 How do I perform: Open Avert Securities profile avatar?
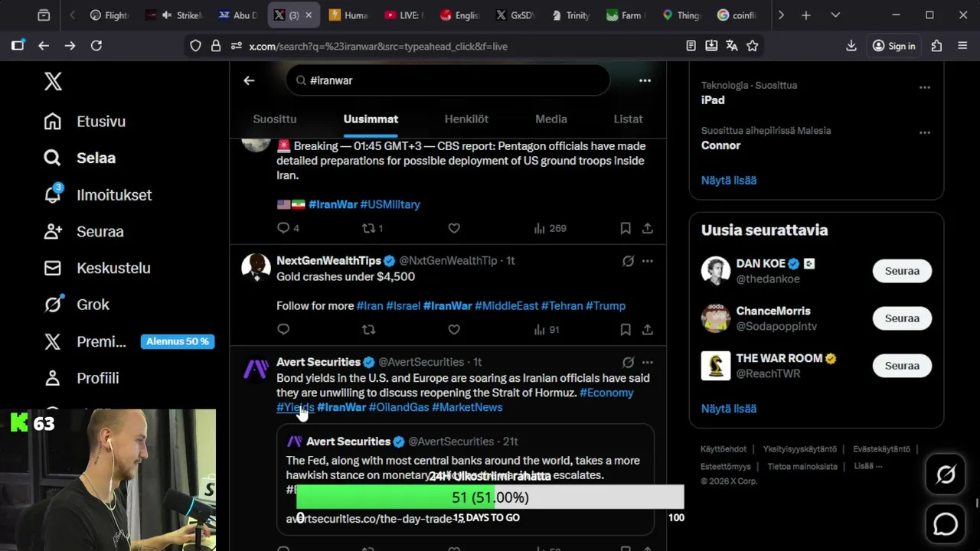point(256,368)
